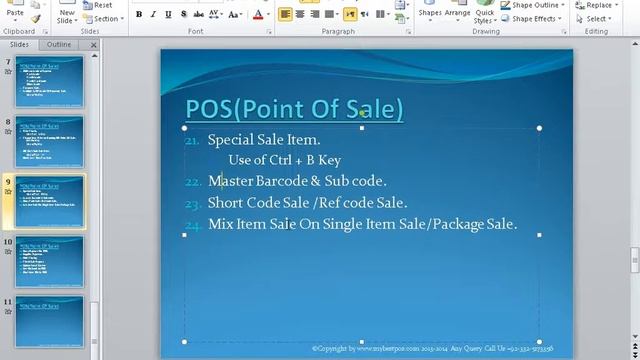Image resolution: width=640 pixels, height=360 pixels.
Task: Click the Replace button
Action: coord(596,5)
